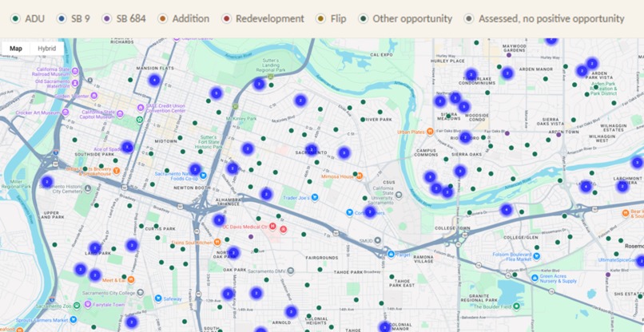Click the purple dot beside Arden Town label
The height and width of the screenshot is (332, 644).
559,135
